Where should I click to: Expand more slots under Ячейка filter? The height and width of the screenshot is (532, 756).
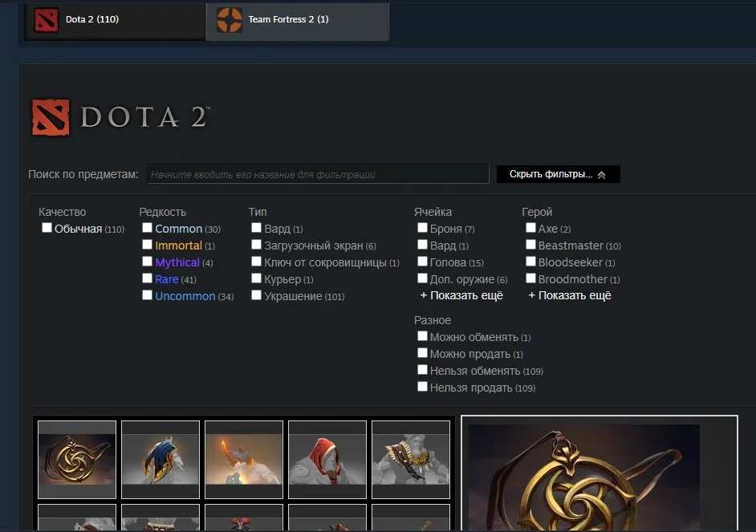tap(461, 295)
